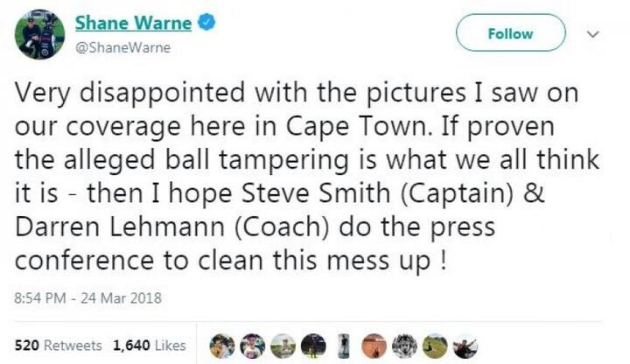Open the 8:54 PM - 24 Mar 2018 timestamp

(87, 298)
